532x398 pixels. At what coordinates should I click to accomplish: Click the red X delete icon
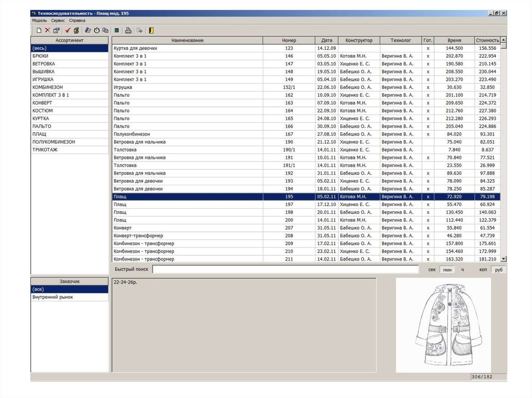coord(47,31)
